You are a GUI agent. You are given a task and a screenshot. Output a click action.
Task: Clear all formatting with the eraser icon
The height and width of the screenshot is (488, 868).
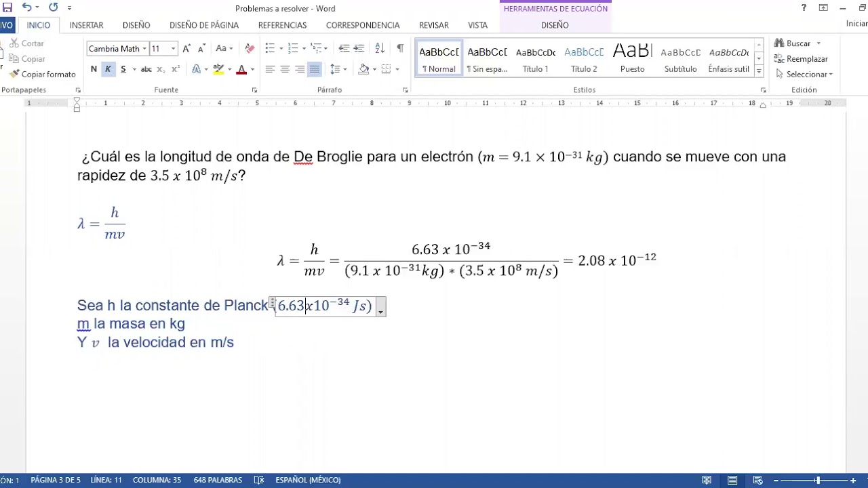point(250,49)
